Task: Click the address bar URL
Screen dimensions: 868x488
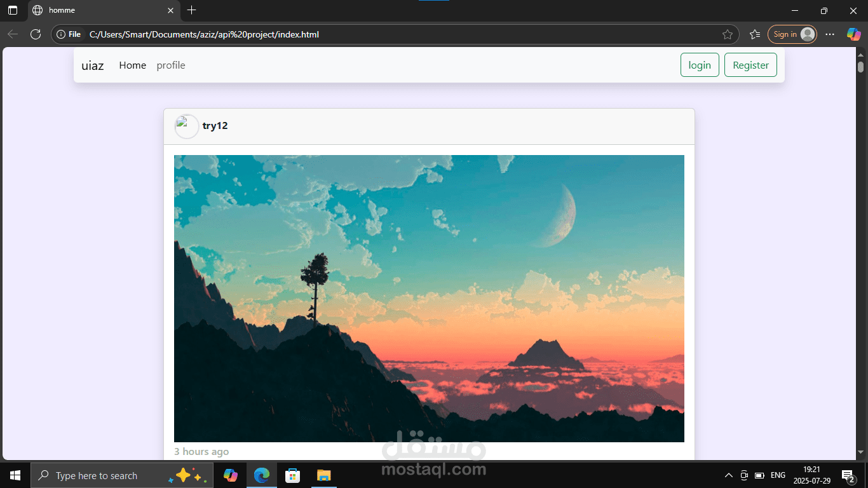Action: coord(204,34)
